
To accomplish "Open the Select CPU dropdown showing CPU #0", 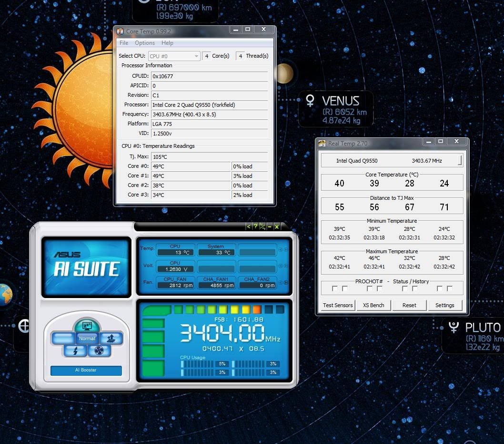I will pyautogui.click(x=174, y=56).
